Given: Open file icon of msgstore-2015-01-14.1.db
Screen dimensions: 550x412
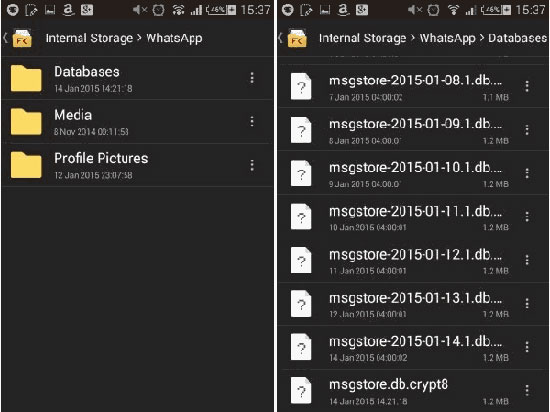Looking at the screenshot, I should 301,347.
